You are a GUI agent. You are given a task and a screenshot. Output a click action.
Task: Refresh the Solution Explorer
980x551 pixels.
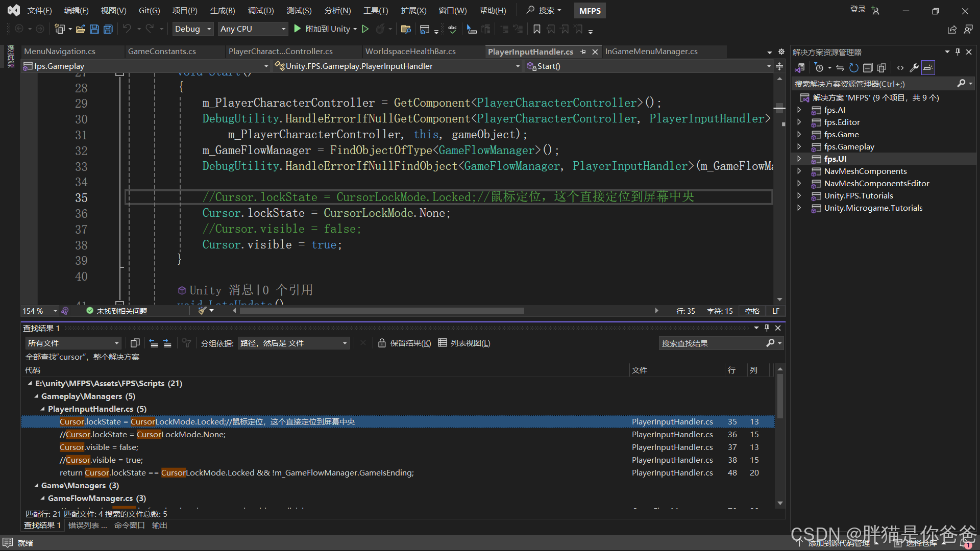(853, 68)
